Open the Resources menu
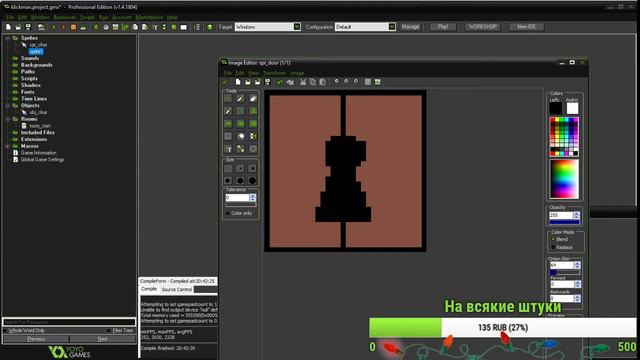Image resolution: width=640 pixels, height=360 pixels. pos(64,17)
